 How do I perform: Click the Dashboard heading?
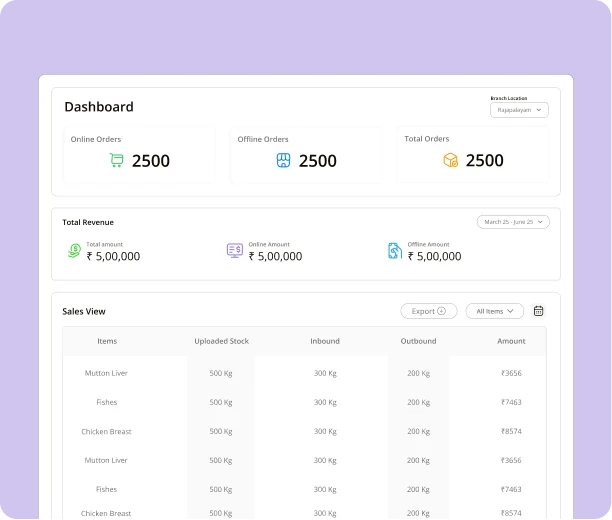pos(99,107)
